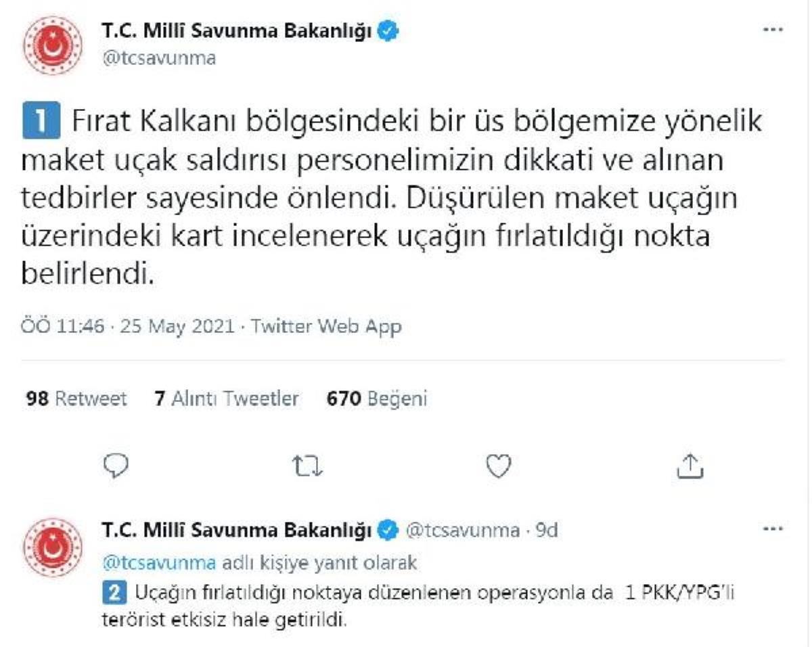Click the top tweet's profile avatar

[53, 45]
